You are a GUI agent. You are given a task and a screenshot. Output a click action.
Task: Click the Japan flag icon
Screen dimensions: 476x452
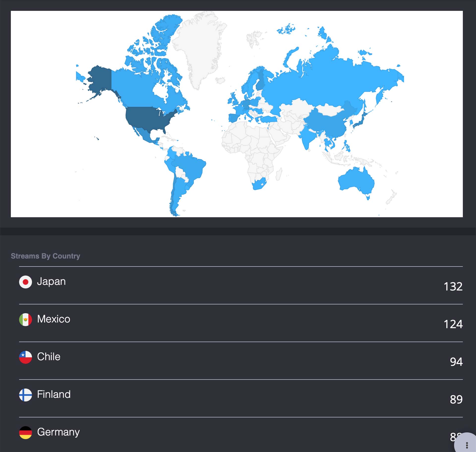pyautogui.click(x=26, y=282)
